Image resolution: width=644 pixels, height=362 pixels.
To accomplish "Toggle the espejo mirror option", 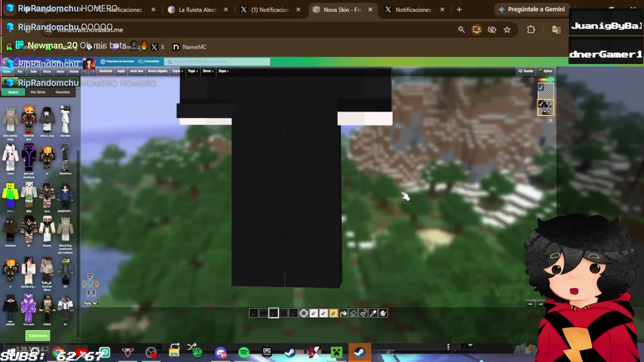I will 121,71.
